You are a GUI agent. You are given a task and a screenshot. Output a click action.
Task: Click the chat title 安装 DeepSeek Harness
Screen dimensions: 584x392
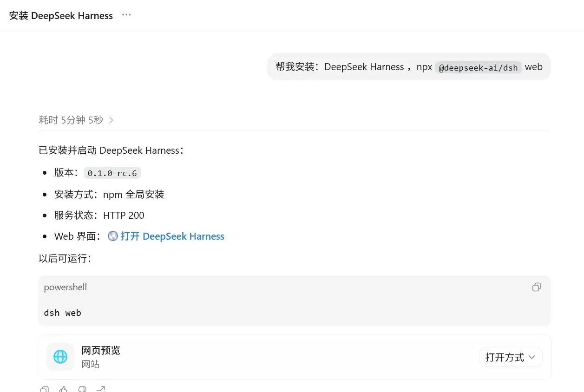click(61, 15)
